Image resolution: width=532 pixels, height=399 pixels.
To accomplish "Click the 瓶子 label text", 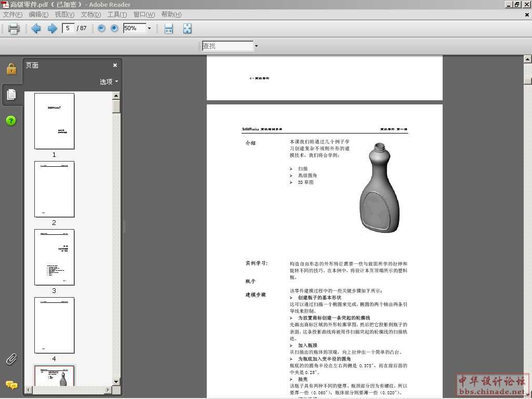I will 250,281.
